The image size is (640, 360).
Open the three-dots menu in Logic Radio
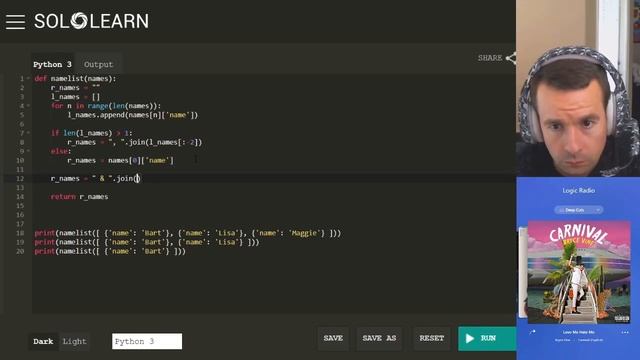[625, 333]
